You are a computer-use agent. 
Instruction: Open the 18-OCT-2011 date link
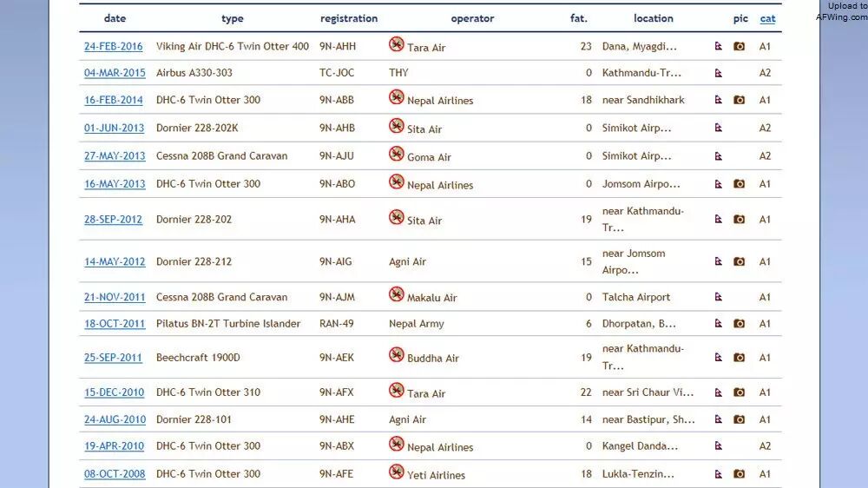point(115,324)
